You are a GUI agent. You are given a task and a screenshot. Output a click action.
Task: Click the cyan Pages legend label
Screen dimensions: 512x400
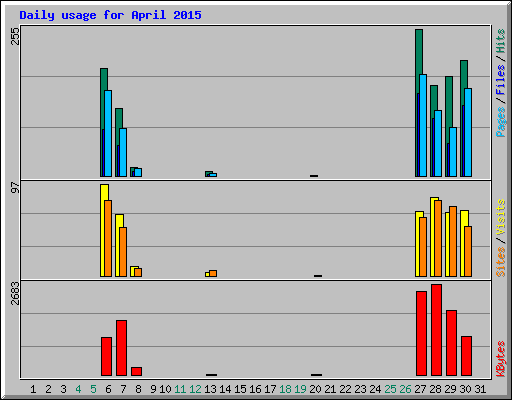click(500, 122)
